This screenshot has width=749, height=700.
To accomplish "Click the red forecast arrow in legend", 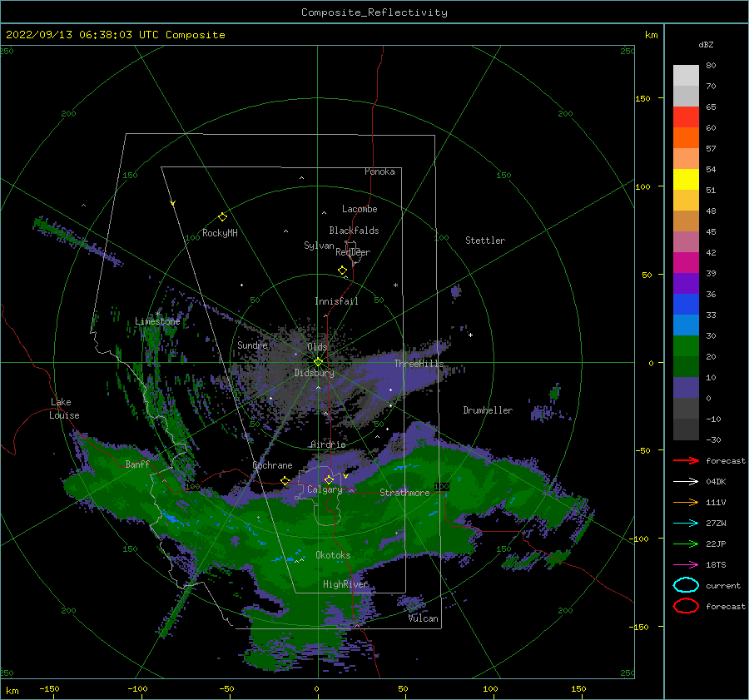I will (686, 460).
